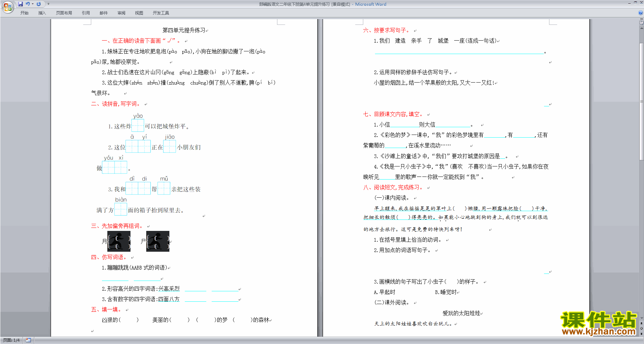644x344 pixels.
Task: Click option A.早起时
Action: pyautogui.click(x=384, y=292)
